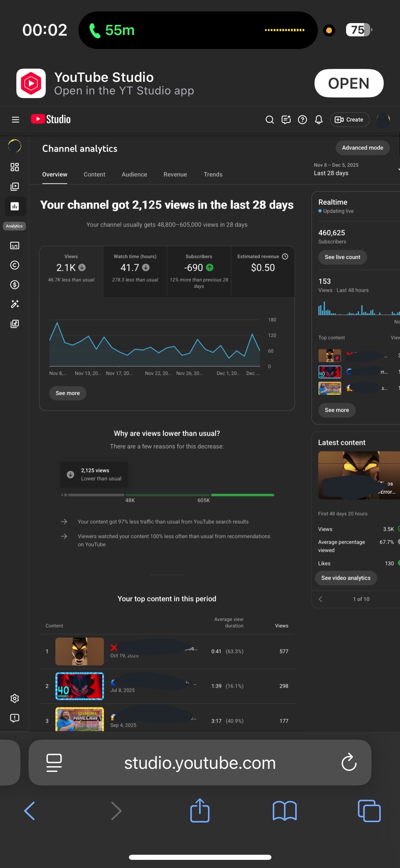The image size is (400, 868).
Task: Open the Copyright icon in sidebar
Action: pos(15,265)
